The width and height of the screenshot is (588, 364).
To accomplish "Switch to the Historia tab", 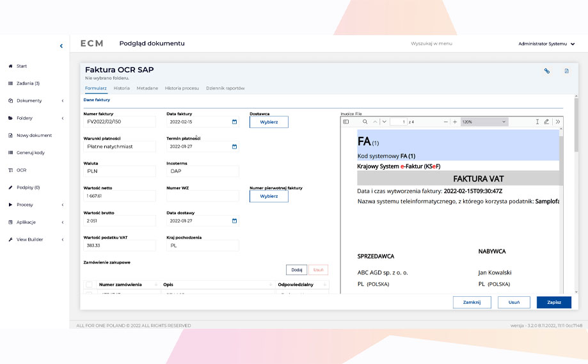I will click(x=122, y=88).
